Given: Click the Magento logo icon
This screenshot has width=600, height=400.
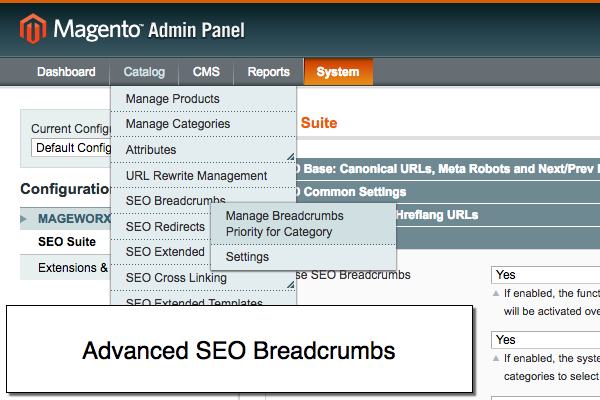Looking at the screenshot, I should tap(33, 29).
